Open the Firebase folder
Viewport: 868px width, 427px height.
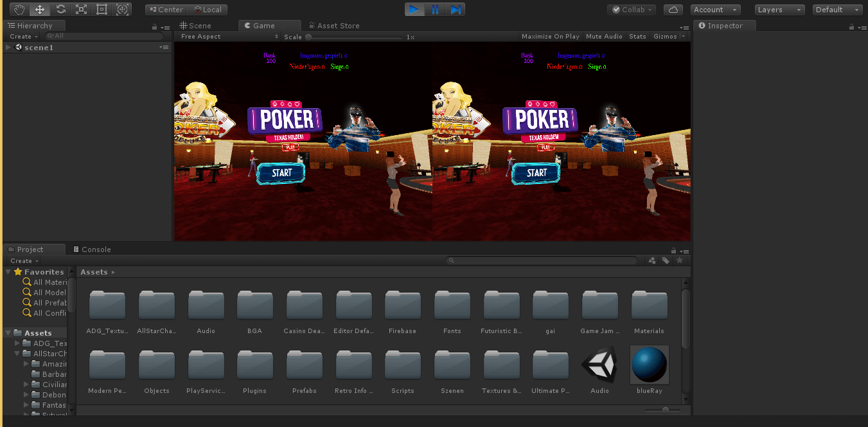403,312
